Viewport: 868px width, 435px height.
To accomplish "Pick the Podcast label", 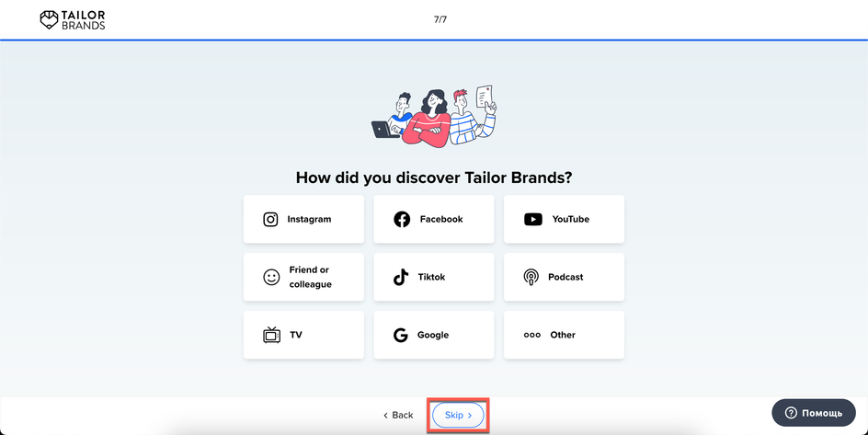I will click(565, 277).
